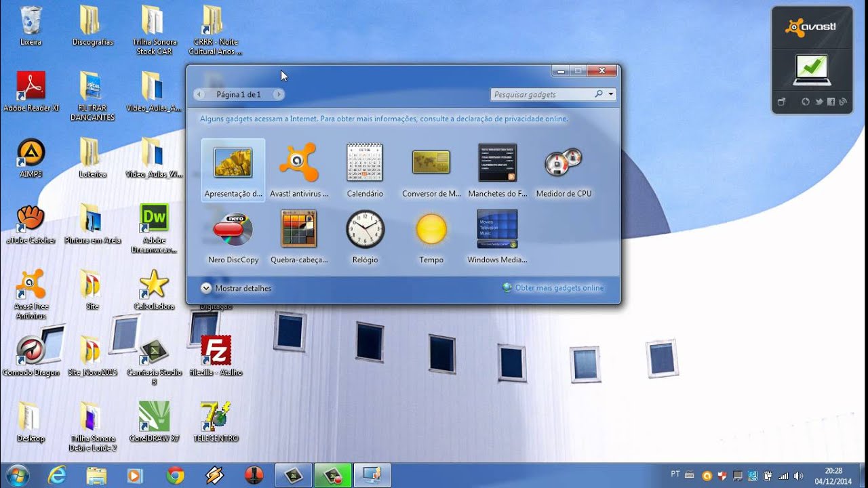Pick the Tempo weather gadget
This screenshot has height=488, width=868.
pyautogui.click(x=431, y=237)
